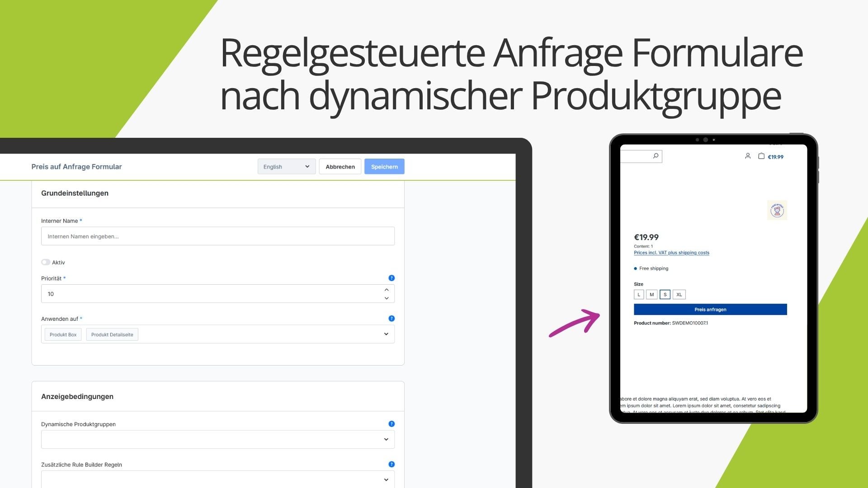868x488 pixels.
Task: Open help icon for Zusätzliche Rule Builder Regeln
Action: point(392,465)
